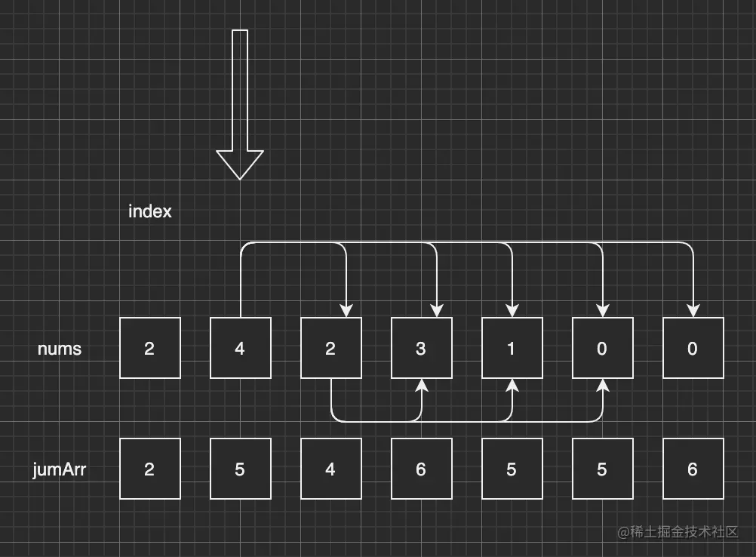The image size is (756, 557).
Task: Click the "jumArr" row label
Action: click(x=60, y=469)
